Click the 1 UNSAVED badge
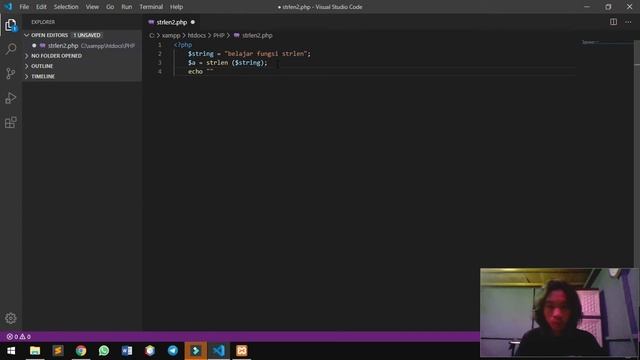 point(87,35)
